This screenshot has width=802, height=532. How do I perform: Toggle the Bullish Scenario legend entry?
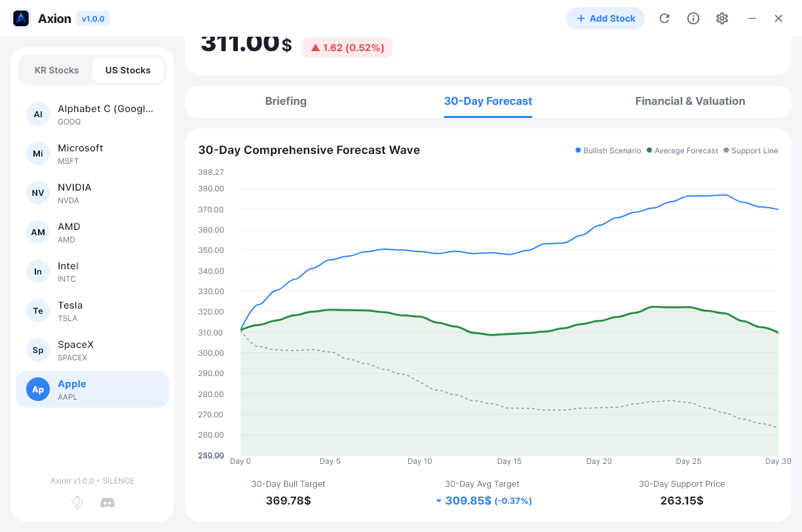tap(608, 151)
